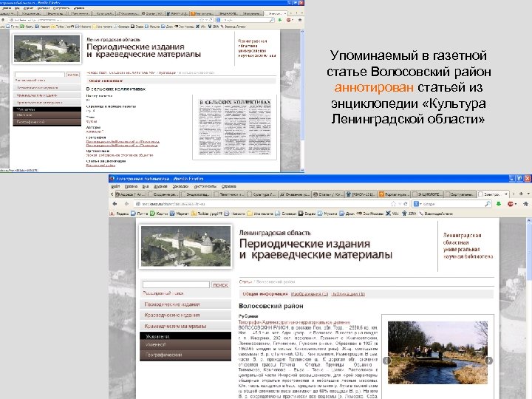Open the Справка menu
This screenshot has height=399, width=532.
coord(228,186)
